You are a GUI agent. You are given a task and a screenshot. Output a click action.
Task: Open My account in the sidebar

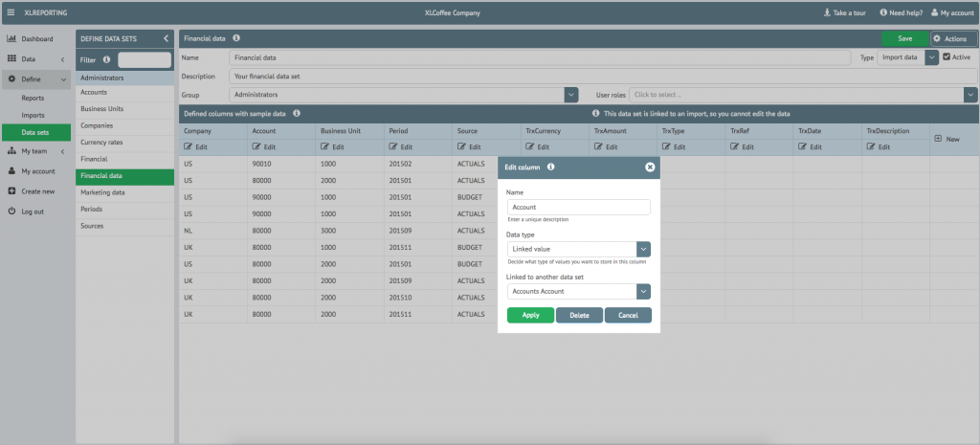[x=36, y=171]
